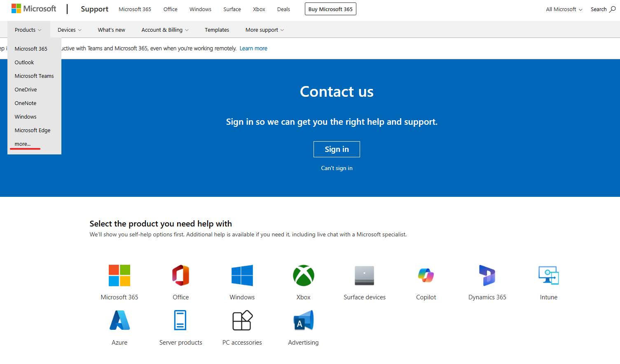This screenshot has width=620, height=364.
Task: Pick the Copilot product icon
Action: 426,275
